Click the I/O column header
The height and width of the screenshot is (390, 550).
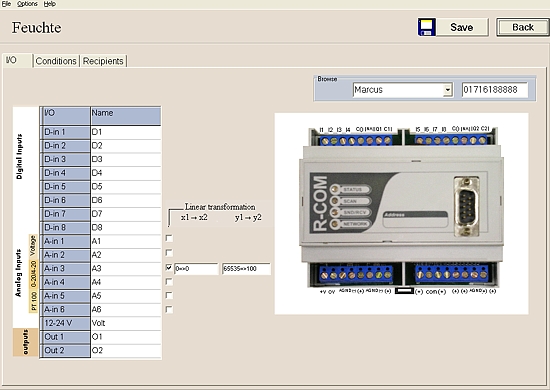pos(65,116)
